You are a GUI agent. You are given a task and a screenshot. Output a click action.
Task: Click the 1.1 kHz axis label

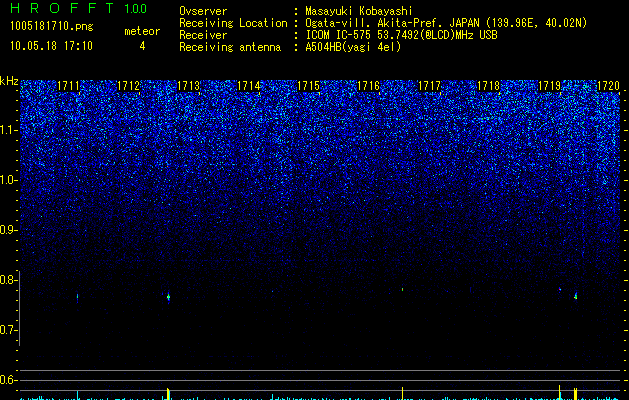(8, 130)
